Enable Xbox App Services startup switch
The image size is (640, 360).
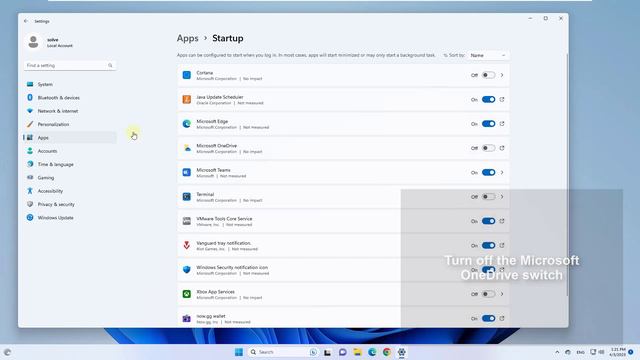pos(488,294)
